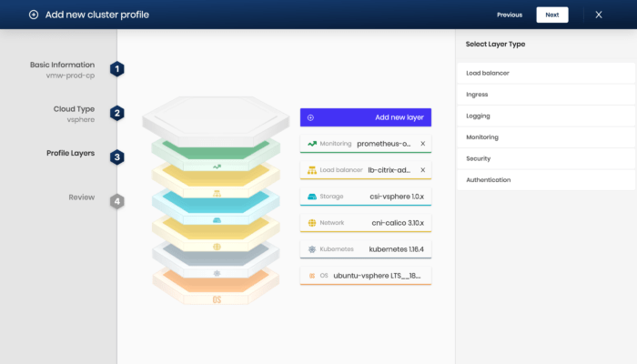The width and height of the screenshot is (637, 364).
Task: Return to Previous step
Action: (510, 15)
